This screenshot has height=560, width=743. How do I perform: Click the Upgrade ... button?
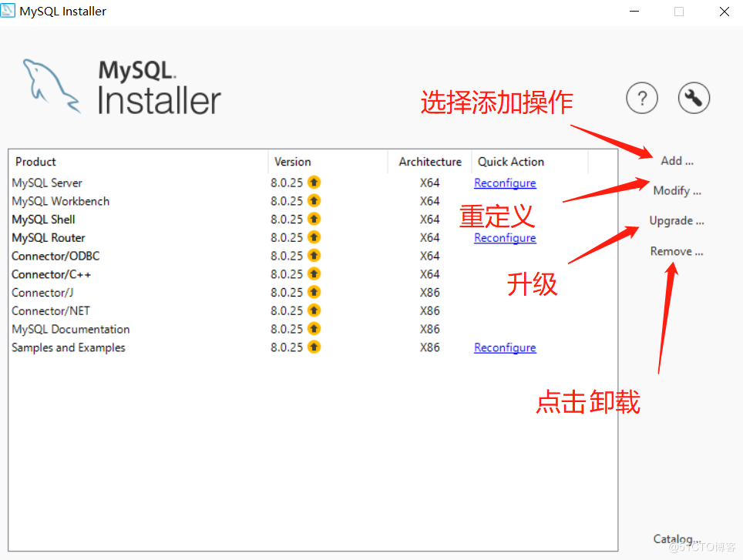point(677,221)
